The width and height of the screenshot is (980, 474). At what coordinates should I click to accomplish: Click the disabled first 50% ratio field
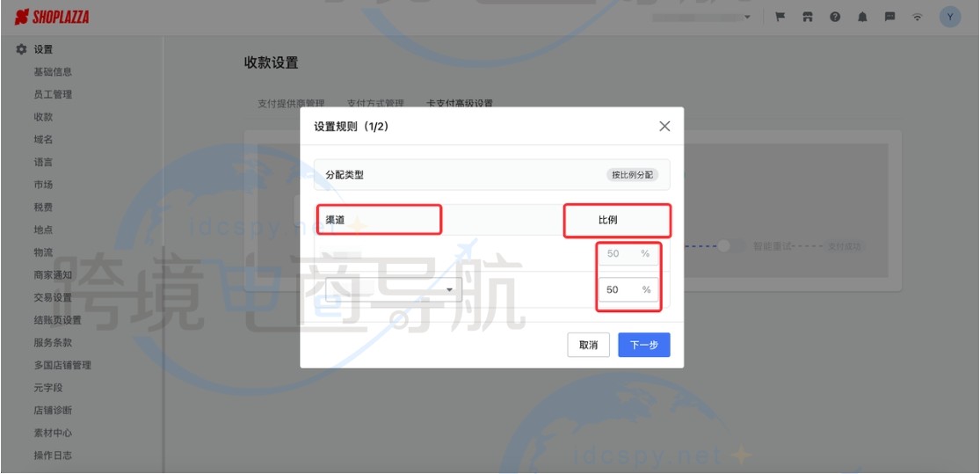click(x=628, y=254)
